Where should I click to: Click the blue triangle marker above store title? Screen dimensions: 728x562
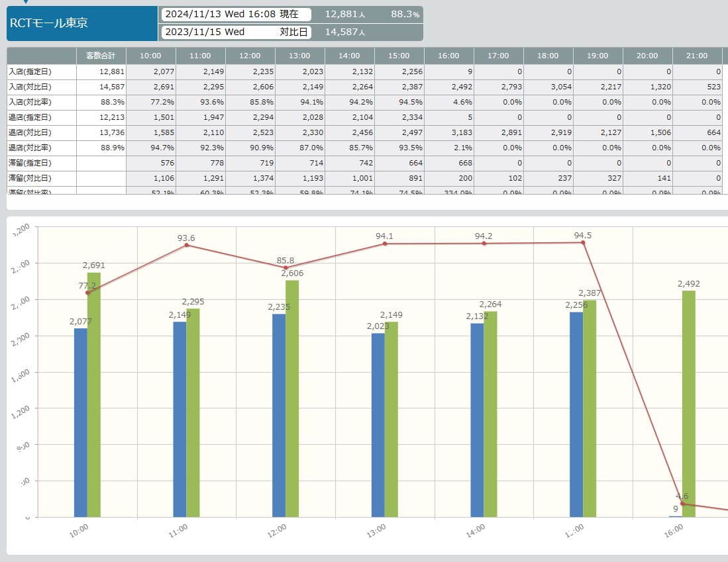26,2
